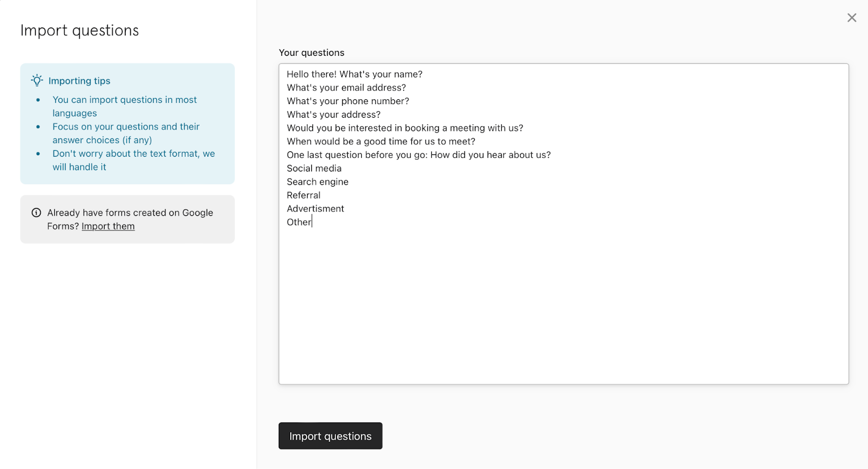Put cursor in 'When would be a good time' line
This screenshot has width=868, height=469.
click(x=381, y=142)
